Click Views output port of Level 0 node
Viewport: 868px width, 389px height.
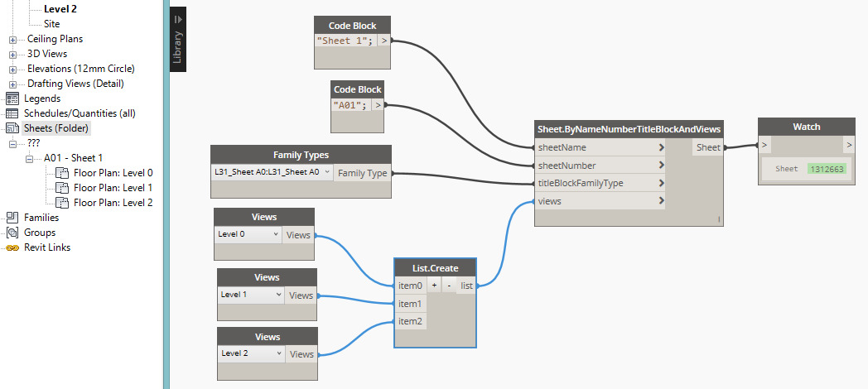click(298, 234)
